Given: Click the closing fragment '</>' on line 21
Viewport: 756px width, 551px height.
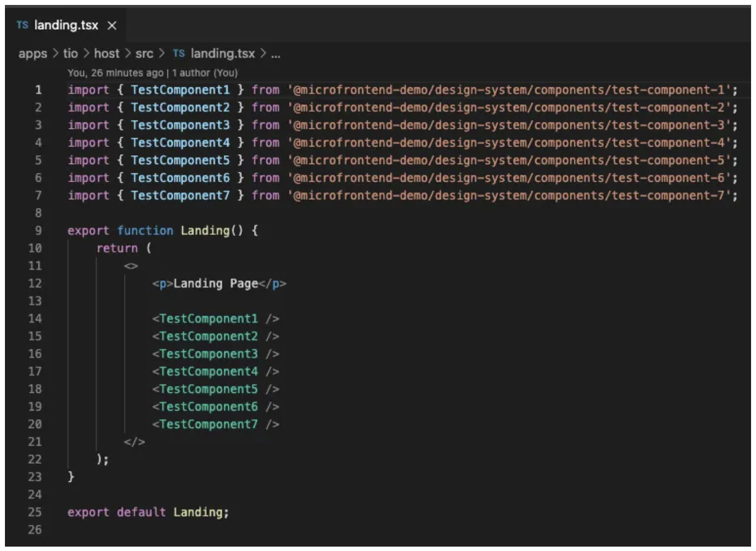Looking at the screenshot, I should 134,442.
